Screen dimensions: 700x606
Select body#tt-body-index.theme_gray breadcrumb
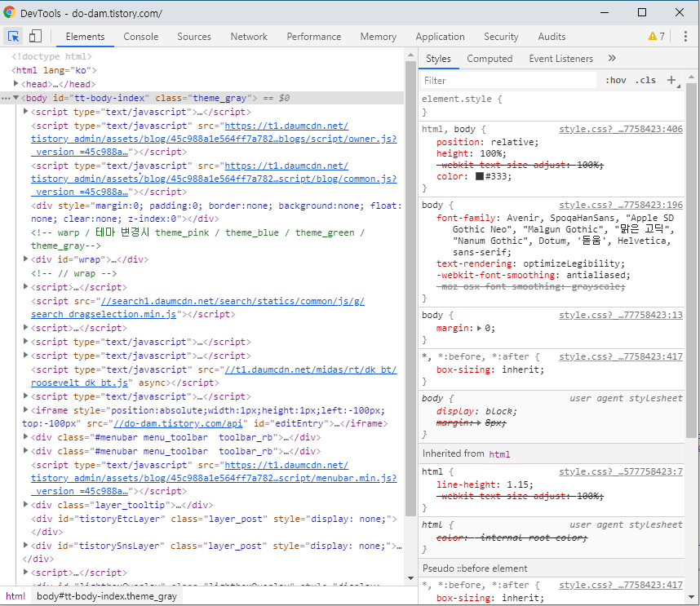(x=107, y=596)
